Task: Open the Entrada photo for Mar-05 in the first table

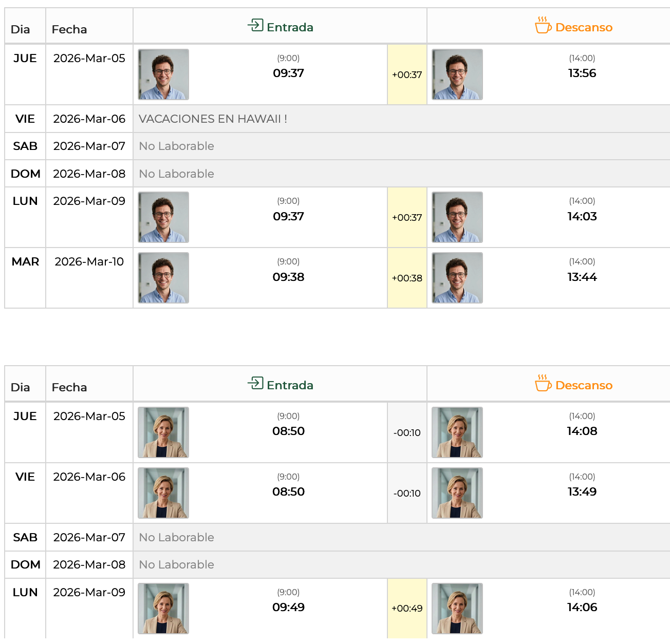Action: [x=163, y=74]
